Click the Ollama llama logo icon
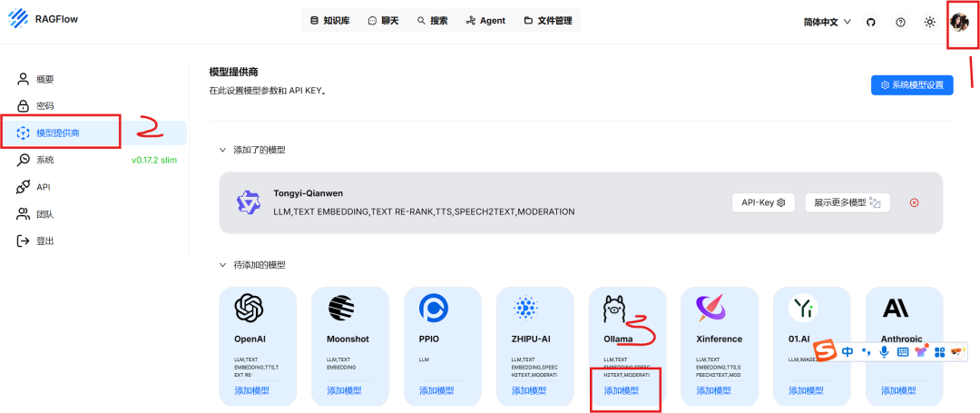980x413 pixels. coord(613,309)
